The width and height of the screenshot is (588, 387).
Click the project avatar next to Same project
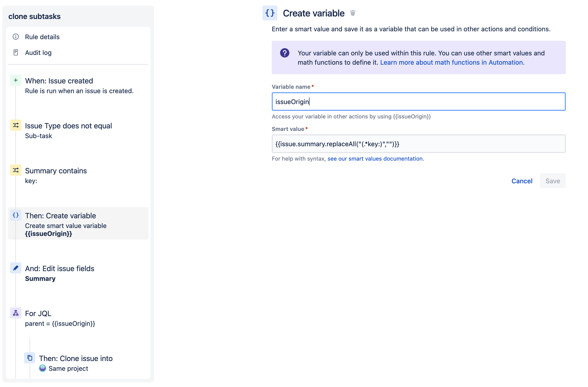tap(43, 368)
